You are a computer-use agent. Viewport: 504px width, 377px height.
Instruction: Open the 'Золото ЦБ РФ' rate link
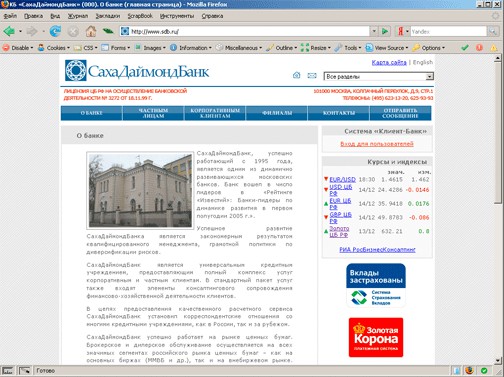pos(339,231)
